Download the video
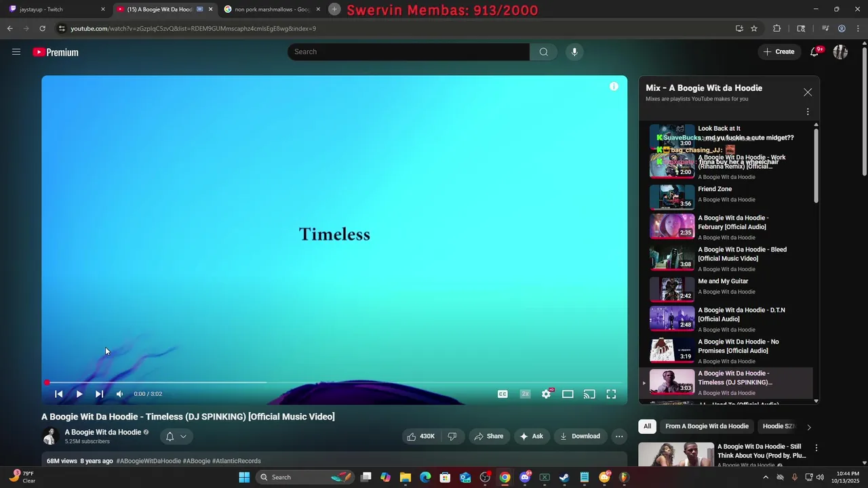Image resolution: width=868 pixels, height=488 pixels. 580,436
